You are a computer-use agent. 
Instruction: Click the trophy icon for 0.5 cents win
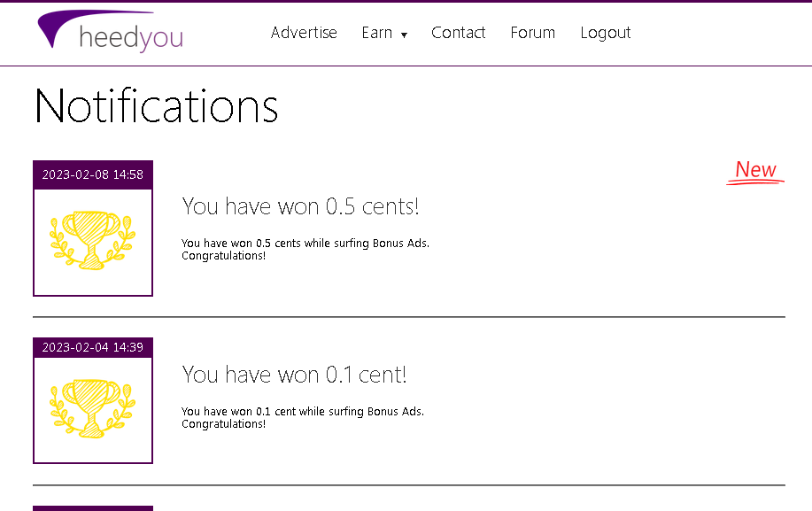click(93, 240)
